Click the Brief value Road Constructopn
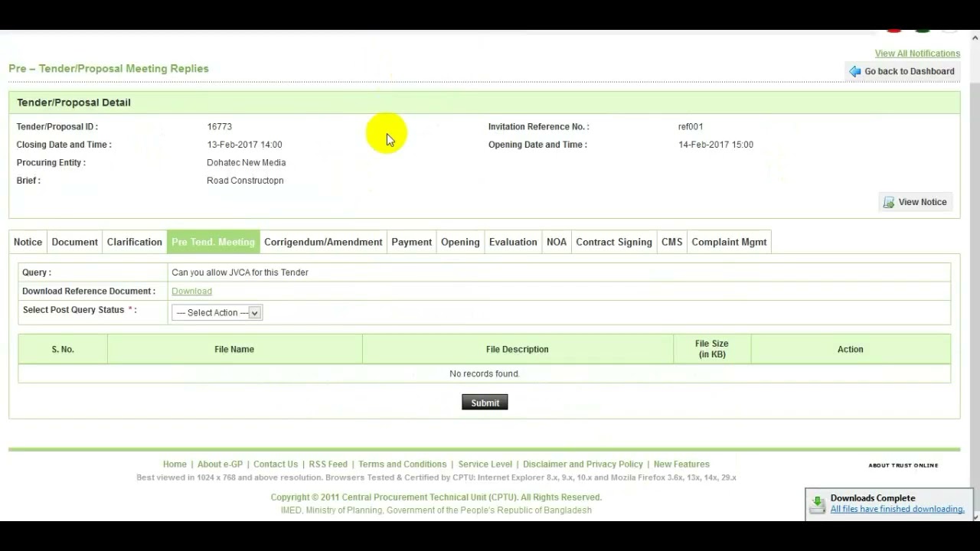 click(245, 181)
